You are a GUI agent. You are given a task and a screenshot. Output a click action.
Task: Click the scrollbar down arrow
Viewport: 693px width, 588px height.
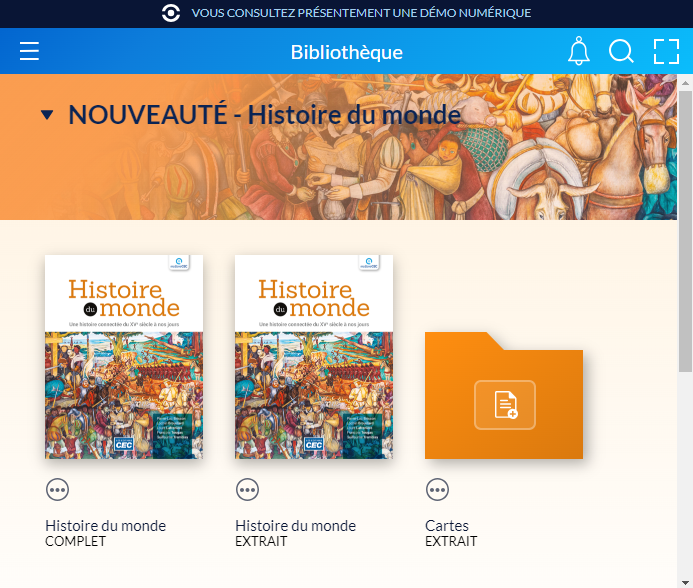click(685, 582)
